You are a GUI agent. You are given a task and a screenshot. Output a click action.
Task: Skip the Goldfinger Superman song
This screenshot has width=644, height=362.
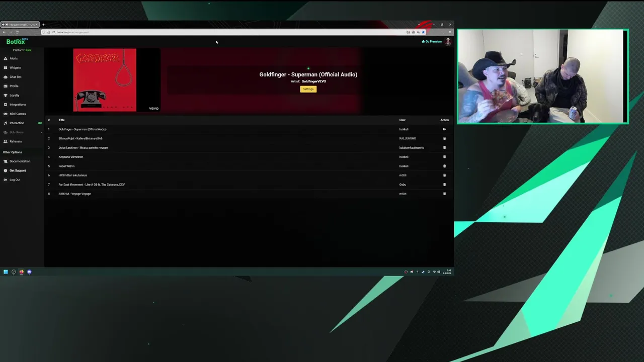(444, 129)
